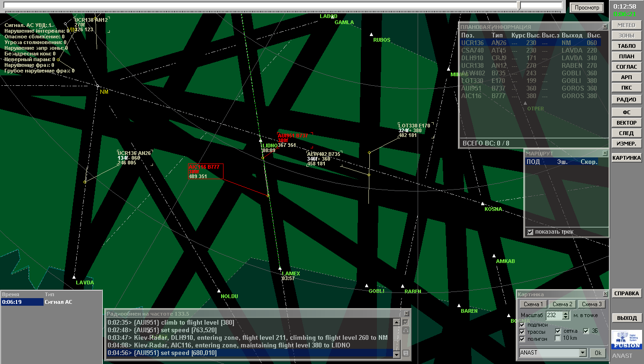Select the 0:06:19 Сигнал АС event row

[51, 302]
